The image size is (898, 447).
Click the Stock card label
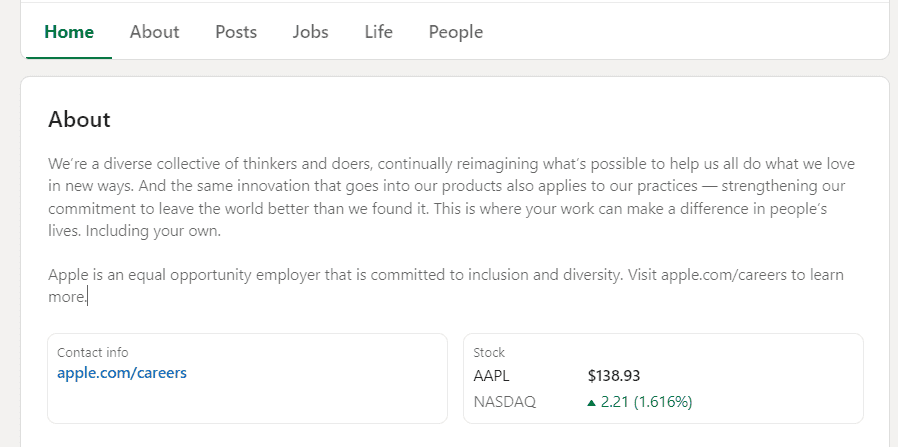489,352
